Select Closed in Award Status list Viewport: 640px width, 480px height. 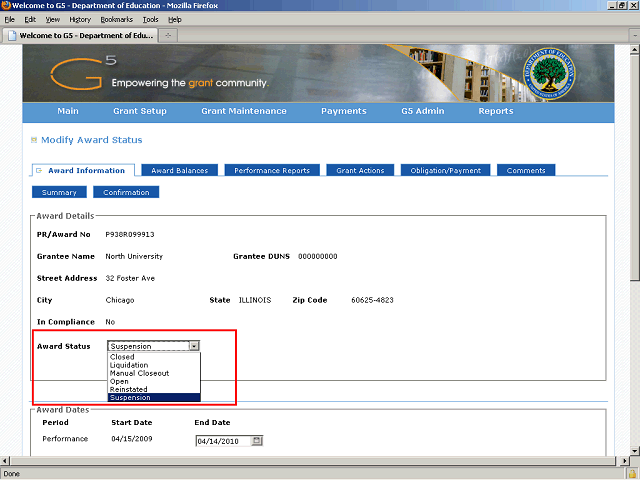click(x=154, y=357)
